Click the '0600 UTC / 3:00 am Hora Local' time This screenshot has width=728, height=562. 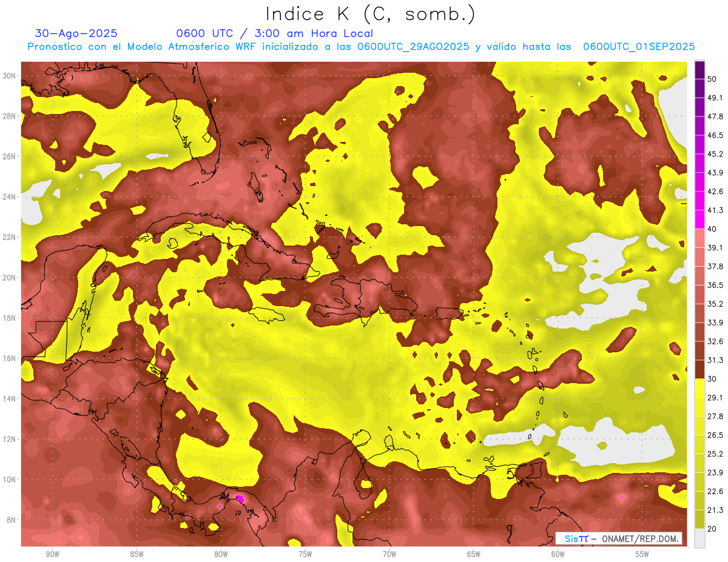click(x=274, y=33)
